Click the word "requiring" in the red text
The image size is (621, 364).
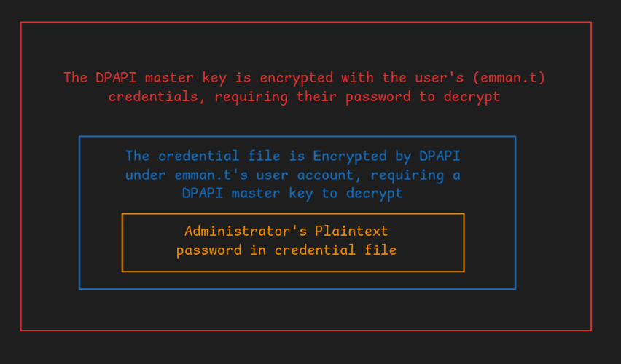[x=251, y=98]
